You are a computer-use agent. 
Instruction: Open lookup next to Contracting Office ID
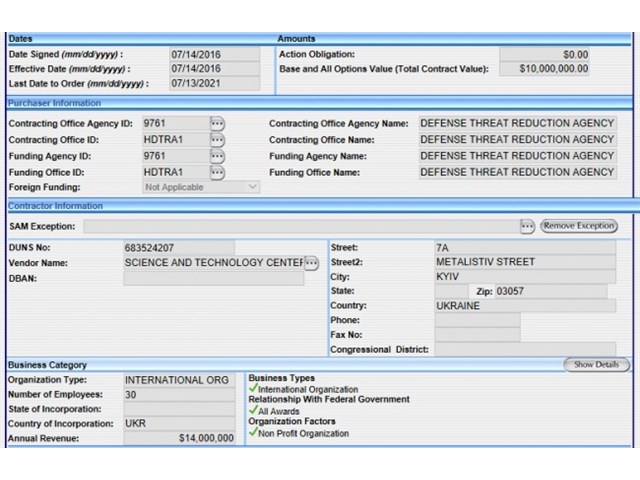click(x=217, y=140)
